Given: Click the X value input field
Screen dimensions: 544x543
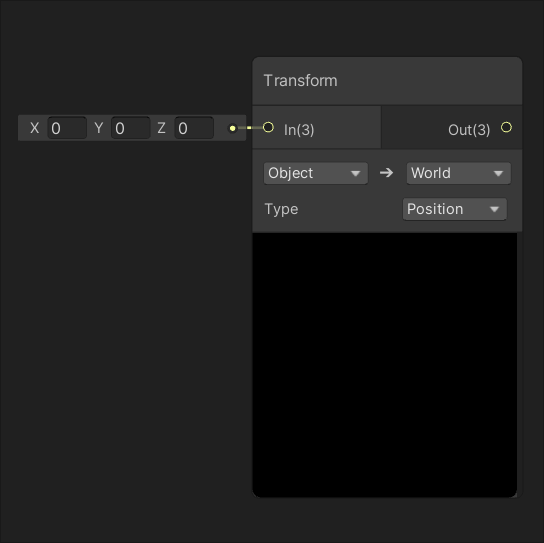Looking at the screenshot, I should click(67, 128).
